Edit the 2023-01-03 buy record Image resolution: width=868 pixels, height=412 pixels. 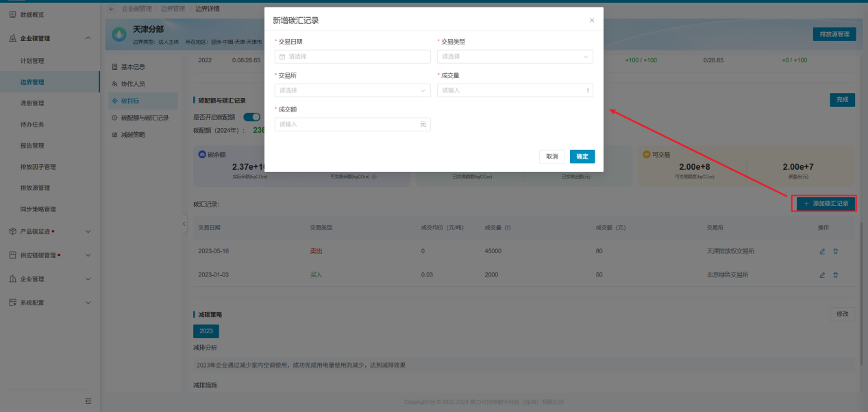pos(822,275)
